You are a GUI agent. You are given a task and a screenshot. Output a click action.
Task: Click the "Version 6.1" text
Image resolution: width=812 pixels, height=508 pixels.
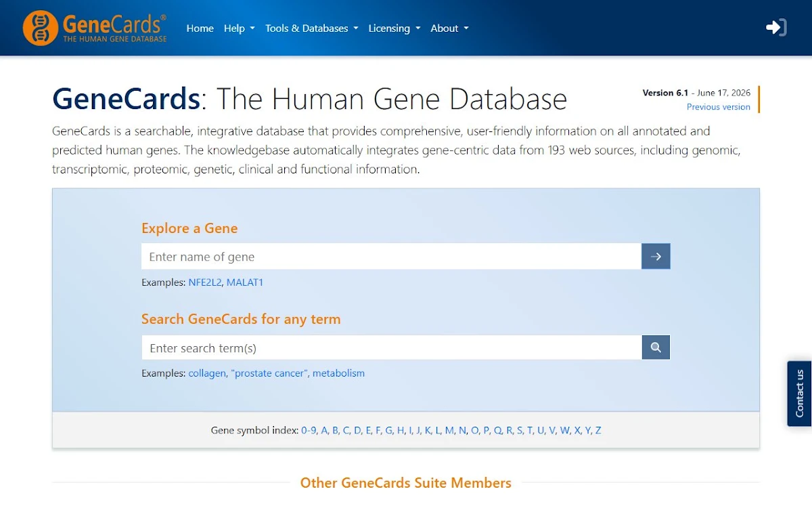(665, 93)
